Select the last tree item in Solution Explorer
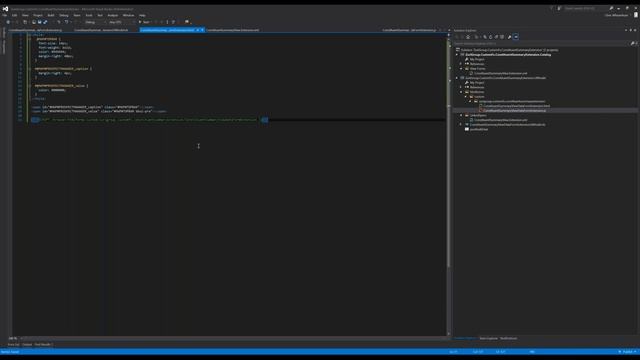 tap(478, 129)
